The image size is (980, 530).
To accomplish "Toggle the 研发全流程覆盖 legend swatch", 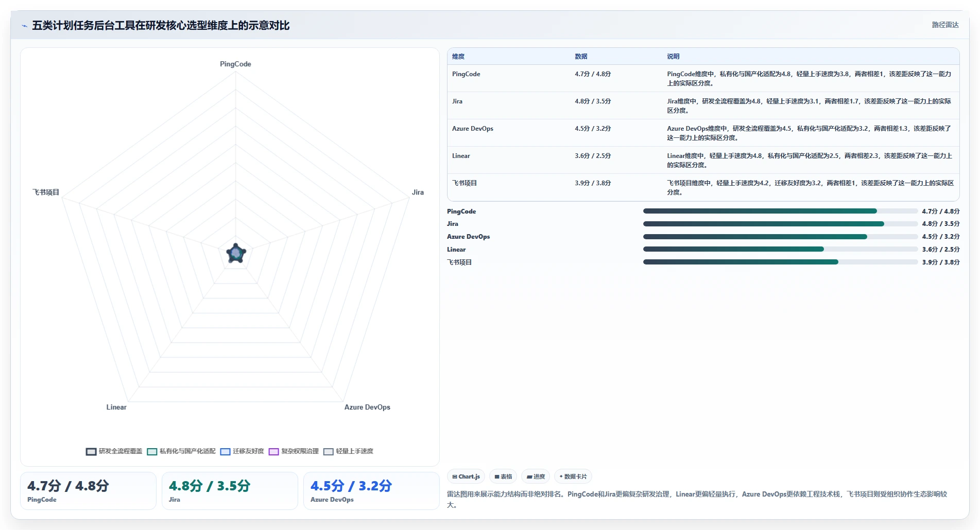I will [91, 451].
